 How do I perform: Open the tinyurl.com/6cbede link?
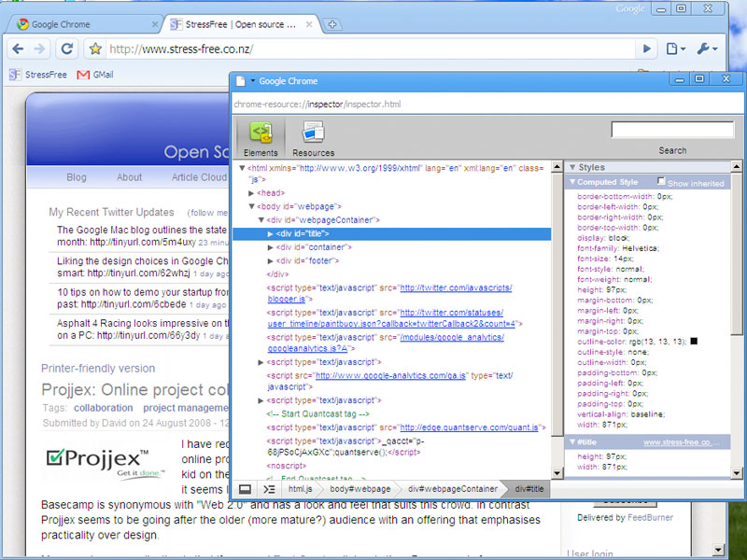coord(134,304)
